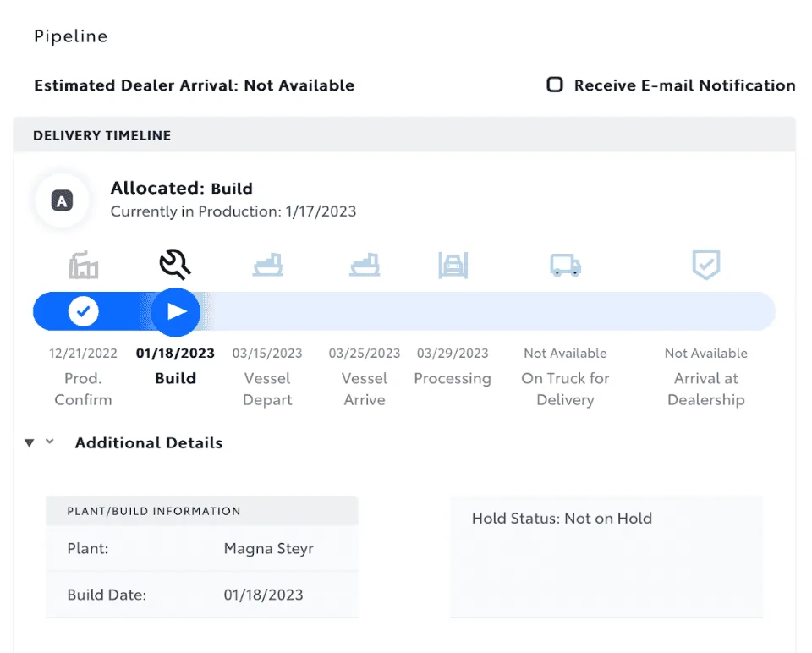This screenshot has height=653, width=812.
Task: Click the bold 01/18/2023 timeline date
Action: click(175, 354)
